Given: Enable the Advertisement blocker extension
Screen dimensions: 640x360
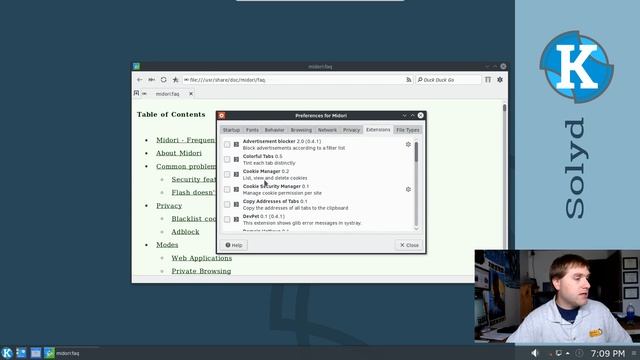Looking at the screenshot, I should click(227, 144).
